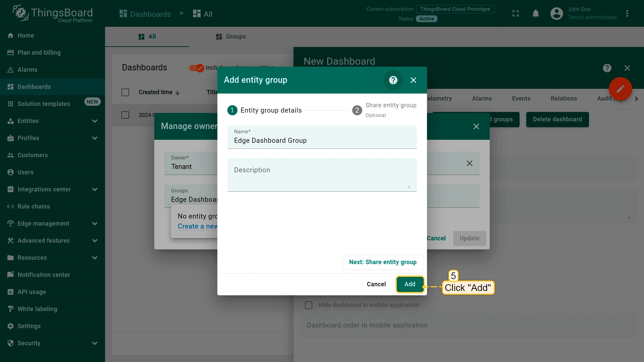
Task: Open help in Add entity group dialog
Action: pyautogui.click(x=393, y=80)
